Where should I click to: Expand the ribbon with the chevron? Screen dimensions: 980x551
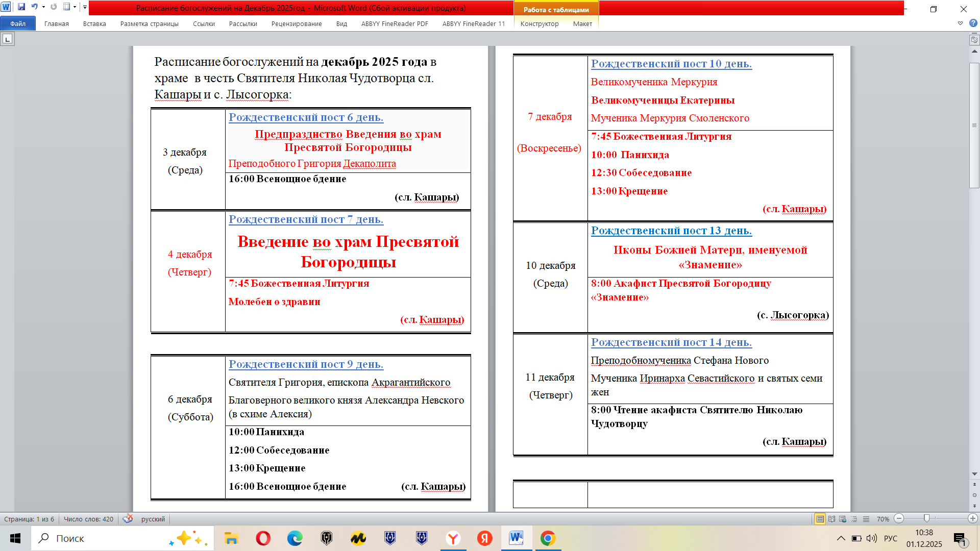[x=960, y=23]
